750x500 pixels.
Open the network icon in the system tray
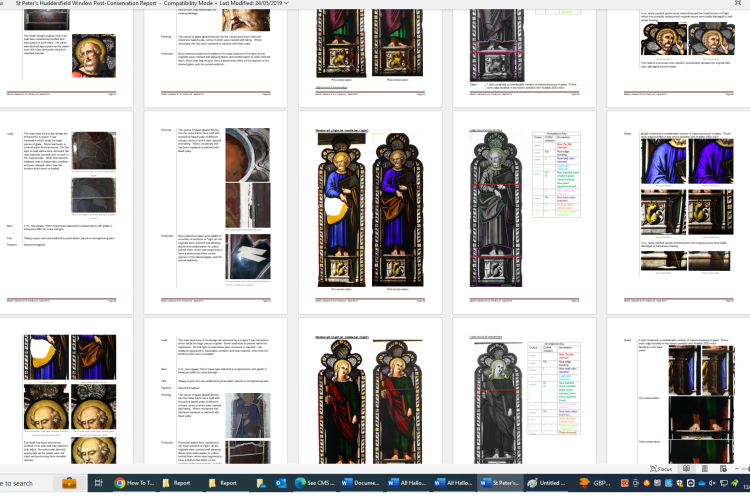click(724, 483)
